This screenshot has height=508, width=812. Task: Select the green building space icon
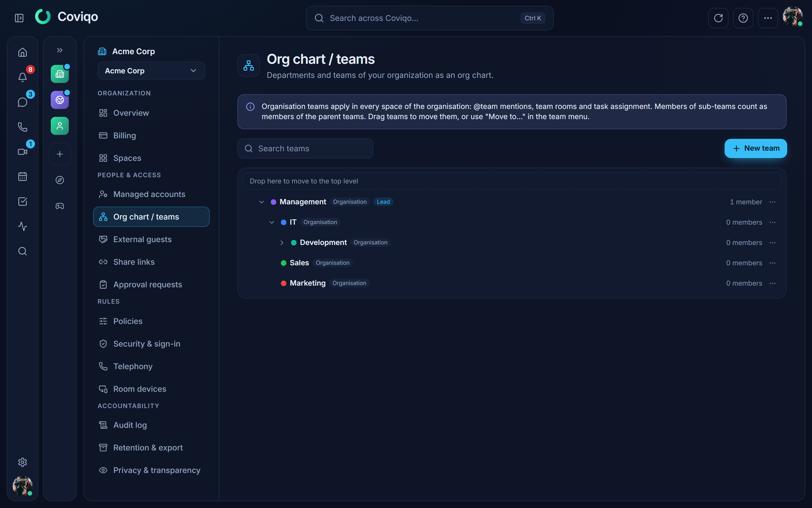click(x=60, y=74)
